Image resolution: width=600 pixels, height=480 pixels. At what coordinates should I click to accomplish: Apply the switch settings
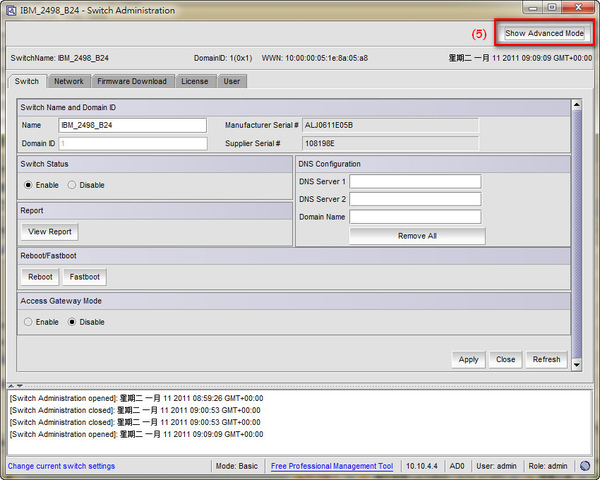468,359
